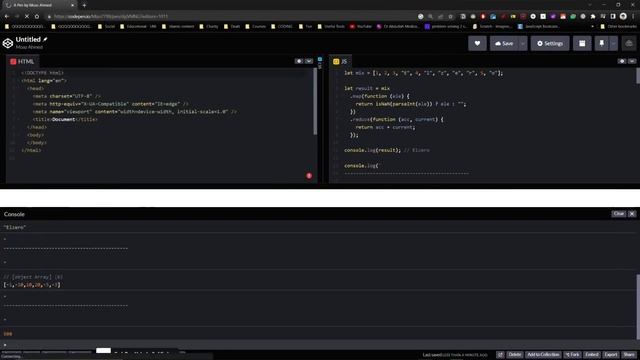Click the HTML editor vertical scrollbar
This screenshot has height=360, width=640.
[315, 101]
